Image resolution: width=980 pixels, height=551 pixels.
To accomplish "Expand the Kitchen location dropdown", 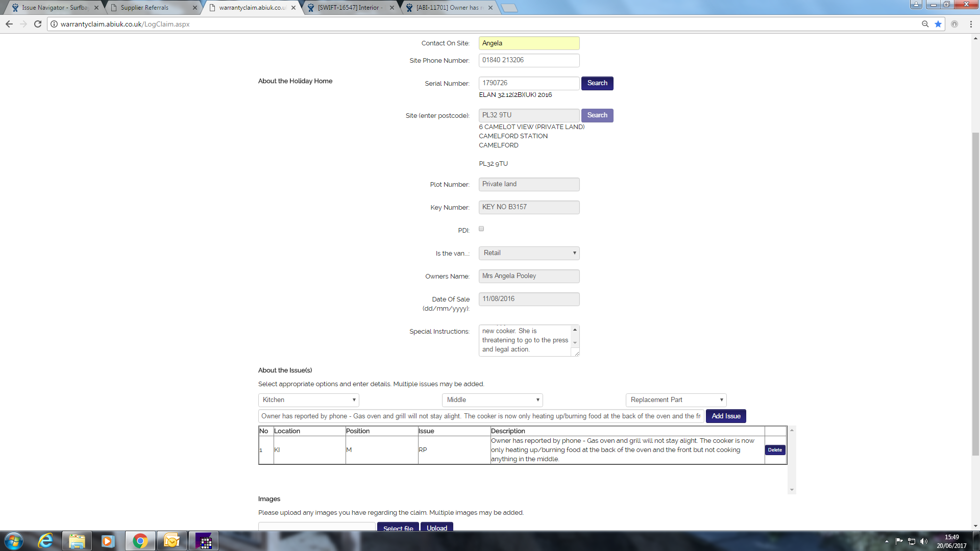I will pyautogui.click(x=308, y=400).
